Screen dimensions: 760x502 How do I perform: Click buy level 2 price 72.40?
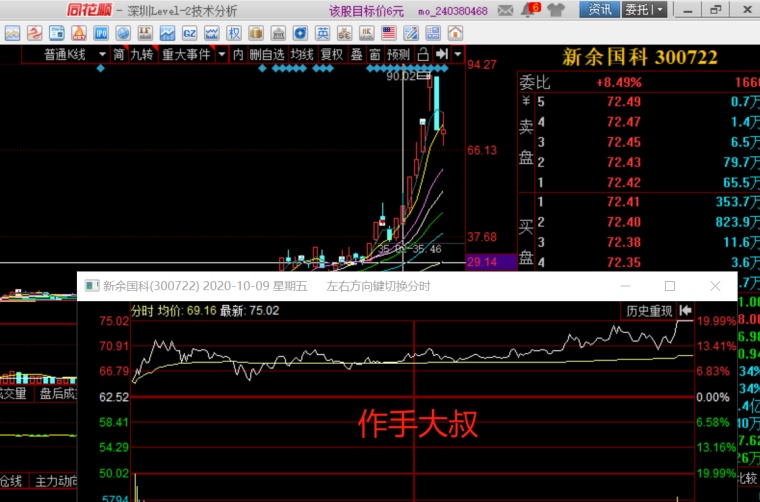pos(623,222)
